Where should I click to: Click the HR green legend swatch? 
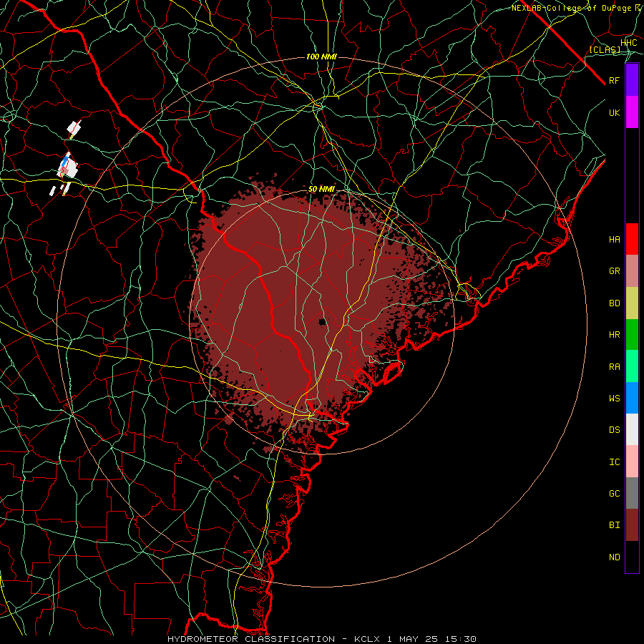click(x=632, y=335)
